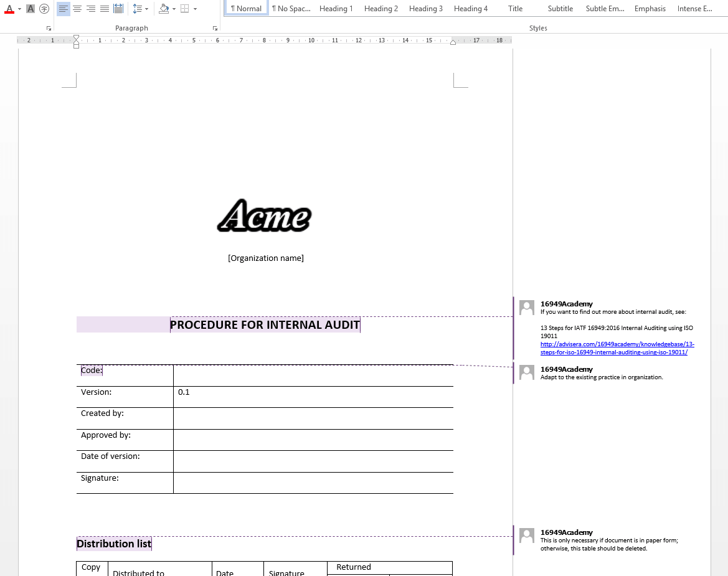Toggle the Normal style selection
This screenshot has height=576, width=728.
245,8
